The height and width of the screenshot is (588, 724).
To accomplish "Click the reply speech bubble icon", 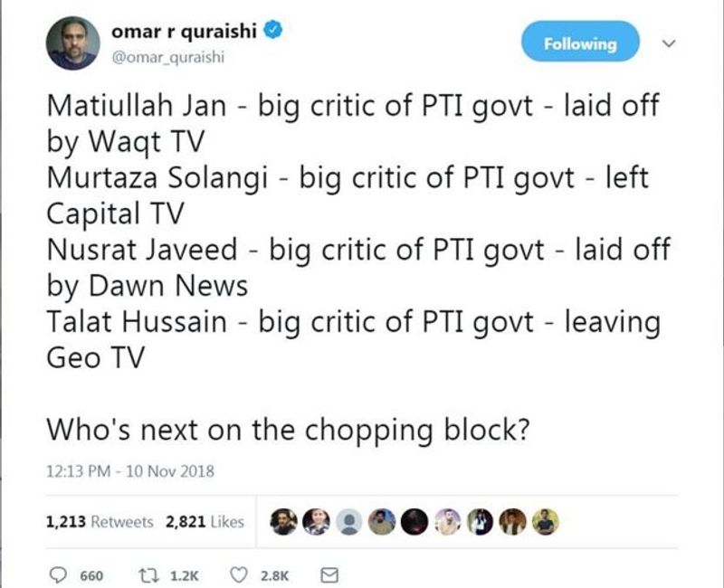I will click(x=57, y=574).
